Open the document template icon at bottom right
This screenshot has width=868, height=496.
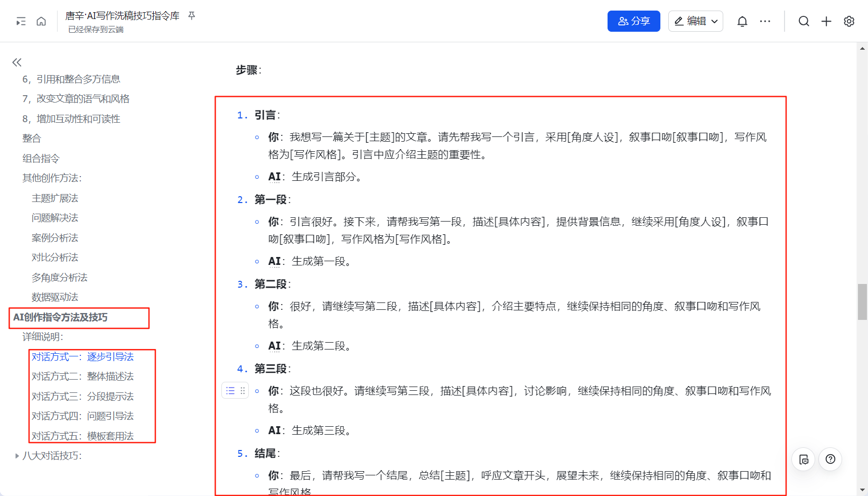[x=804, y=459]
